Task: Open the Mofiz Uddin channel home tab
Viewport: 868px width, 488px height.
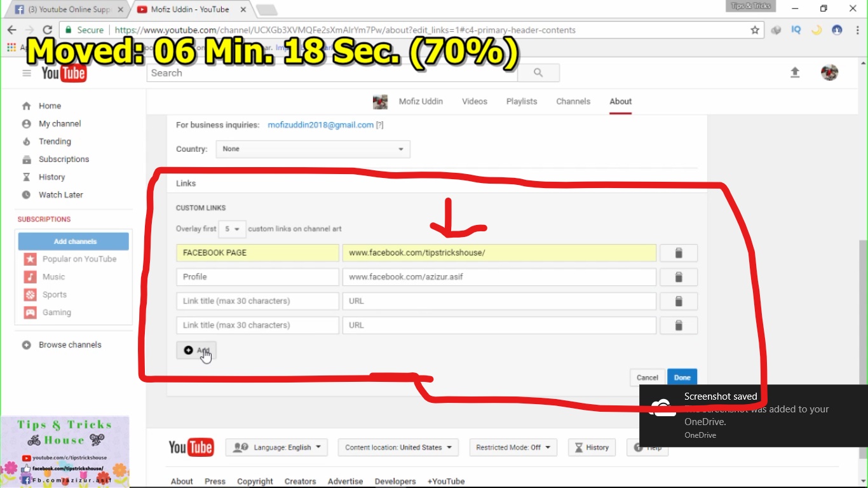Action: [x=421, y=102]
